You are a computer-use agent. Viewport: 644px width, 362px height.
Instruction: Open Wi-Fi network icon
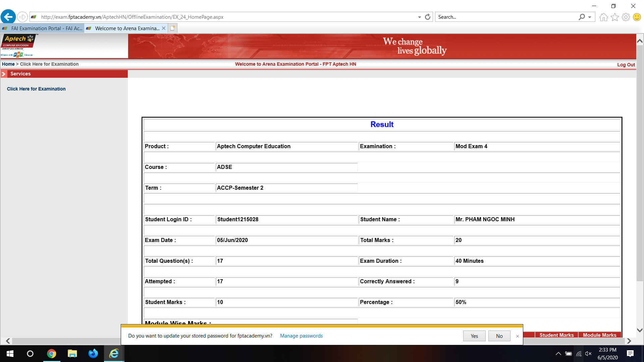[579, 354]
